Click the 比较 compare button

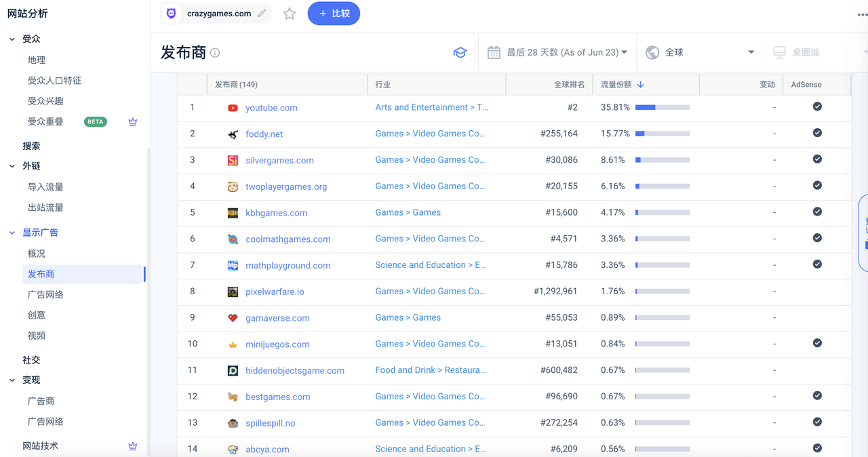[x=334, y=14]
